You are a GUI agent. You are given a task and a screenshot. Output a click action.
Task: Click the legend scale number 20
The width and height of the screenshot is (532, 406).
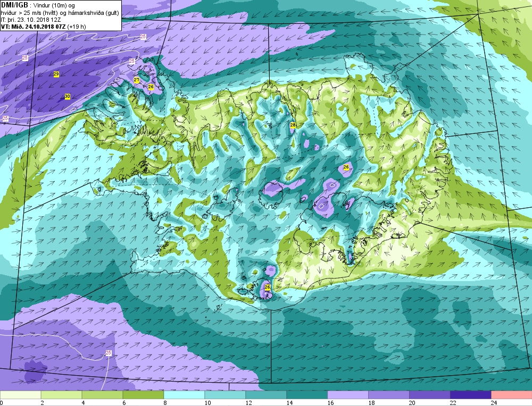click(x=412, y=403)
